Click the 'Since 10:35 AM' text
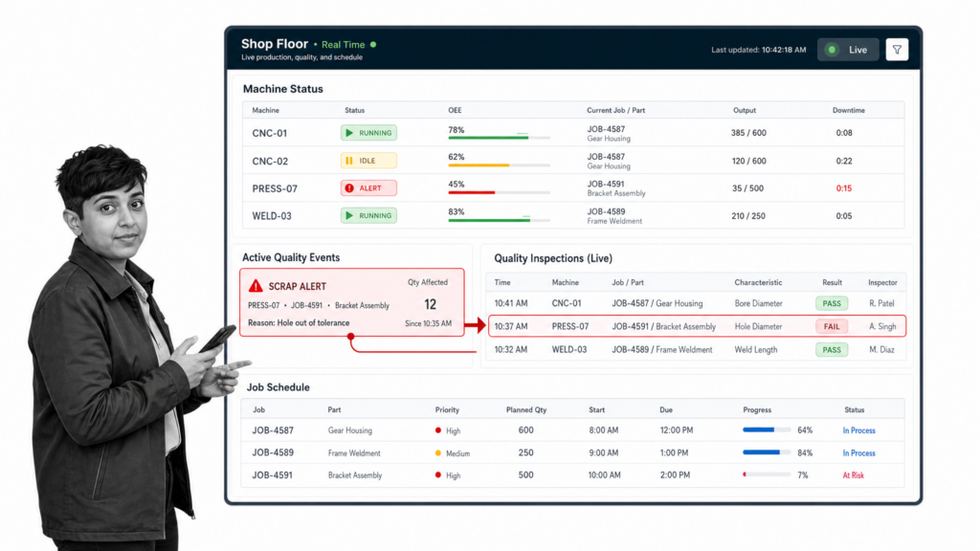The width and height of the screenshot is (980, 551). (428, 323)
